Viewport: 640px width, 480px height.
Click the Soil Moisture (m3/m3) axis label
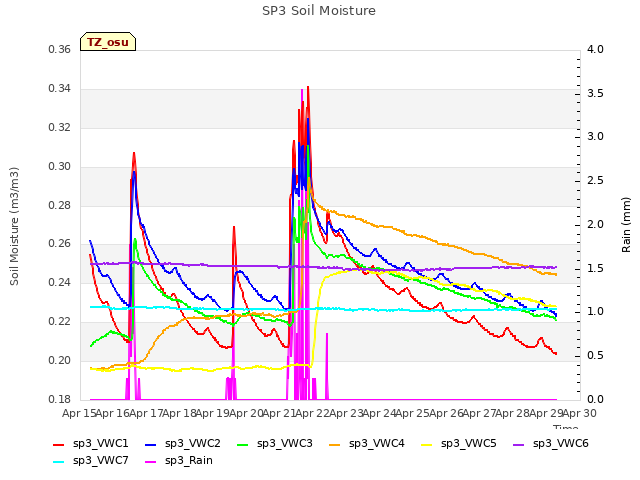(x=14, y=226)
